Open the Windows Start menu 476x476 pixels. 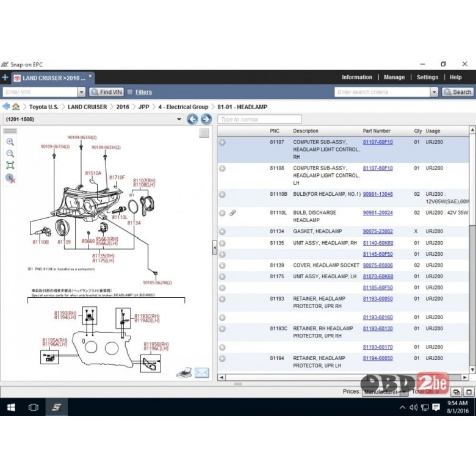coord(11,407)
